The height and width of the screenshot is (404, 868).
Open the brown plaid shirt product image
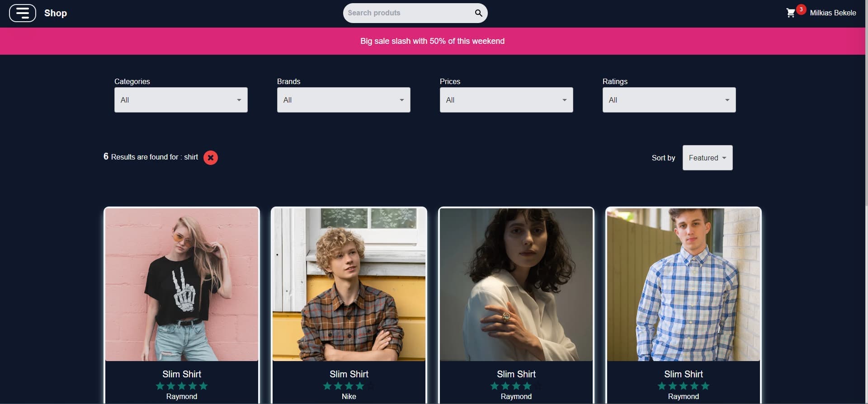coord(349,285)
